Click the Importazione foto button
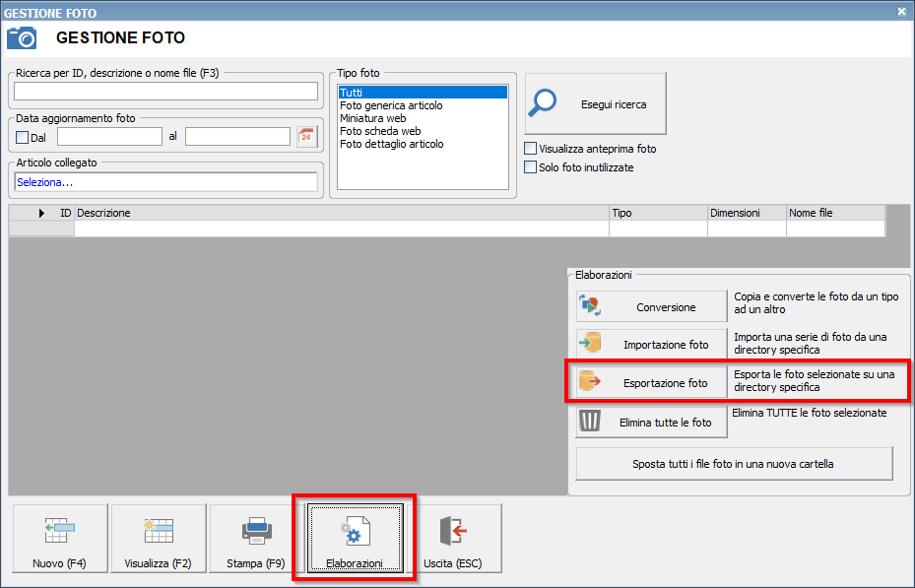 [651, 344]
